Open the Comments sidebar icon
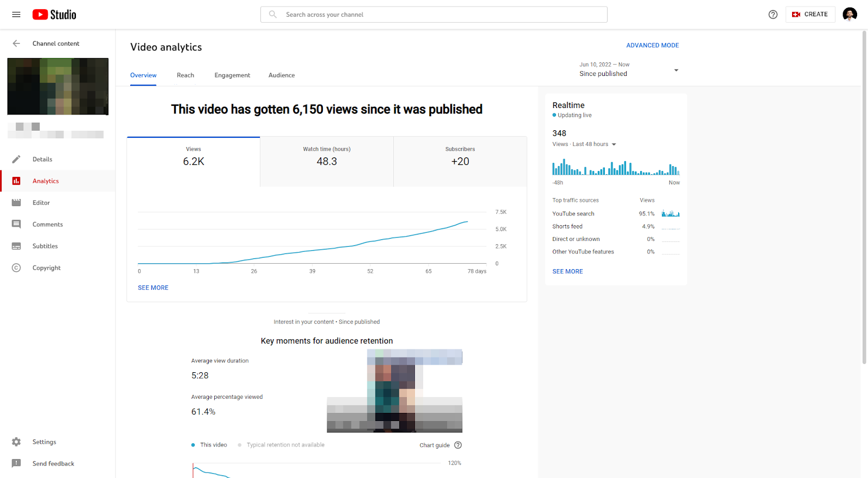This screenshot has height=478, width=868. tap(16, 224)
